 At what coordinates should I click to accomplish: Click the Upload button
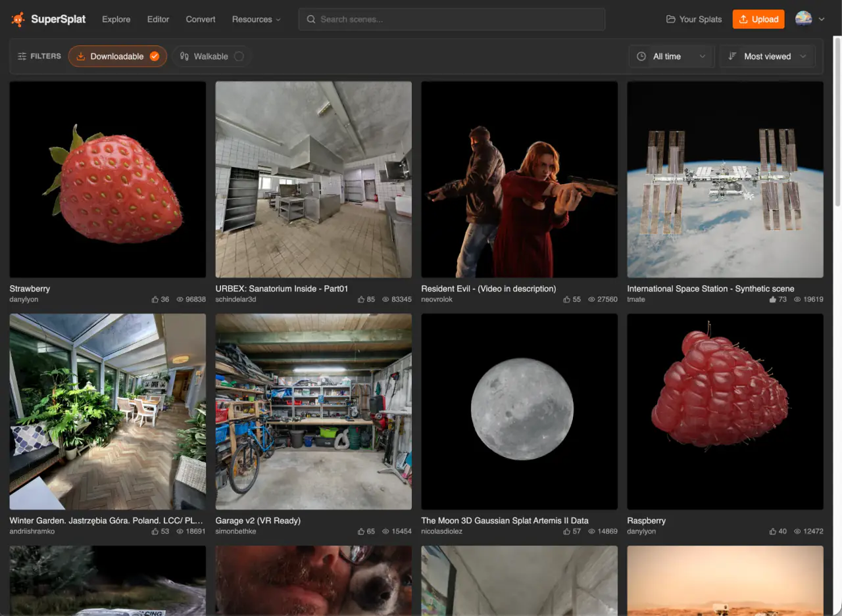tap(758, 19)
